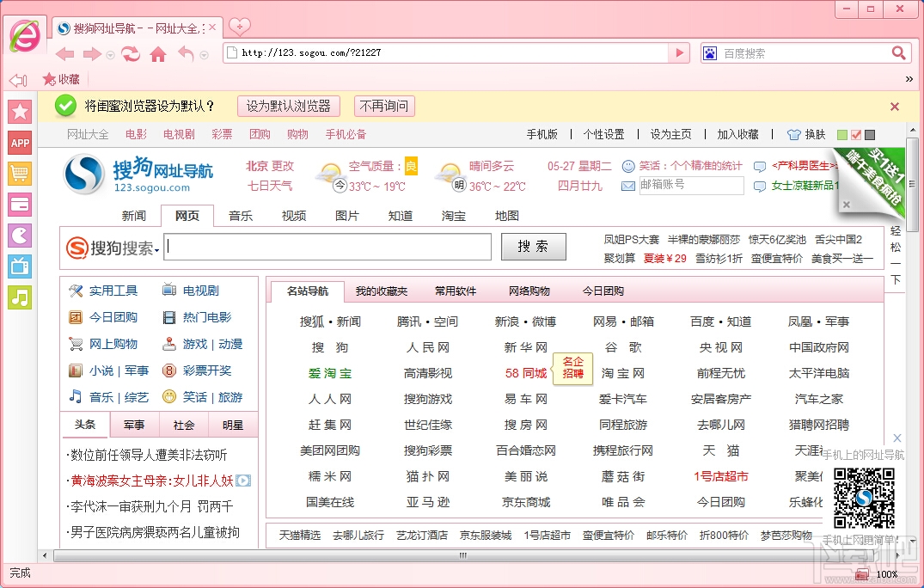Collapse sidebar with the arrow icon
Viewport: 924px width, 588px height.
[18, 80]
